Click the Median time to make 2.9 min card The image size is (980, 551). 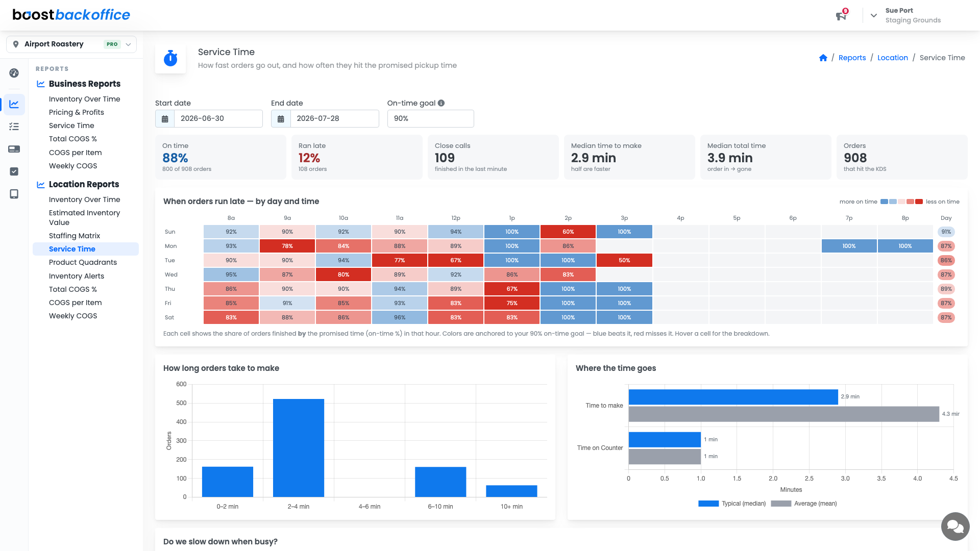629,158
